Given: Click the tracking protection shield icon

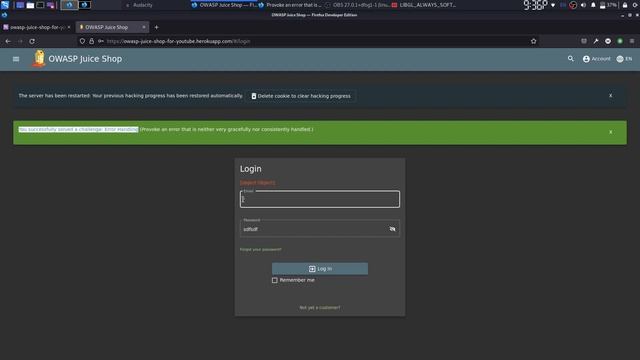Looking at the screenshot, I should tap(82, 41).
